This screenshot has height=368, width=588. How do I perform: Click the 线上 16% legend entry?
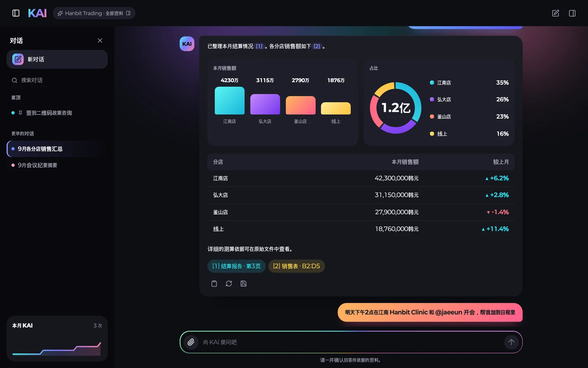469,134
